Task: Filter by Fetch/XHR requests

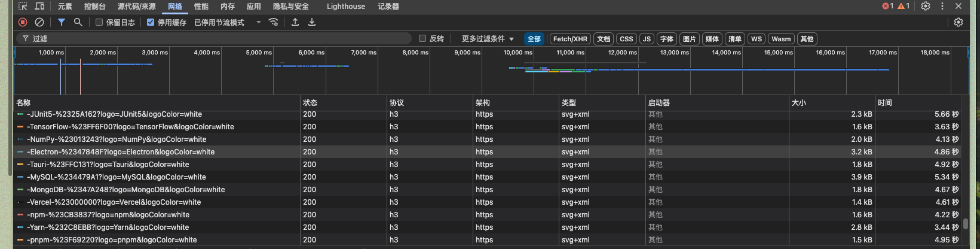Action: pyautogui.click(x=570, y=39)
